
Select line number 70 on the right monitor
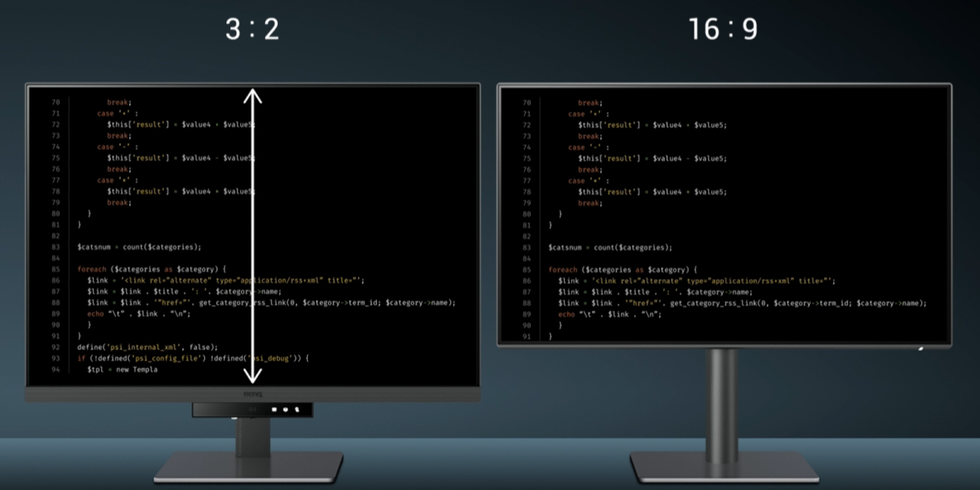[x=527, y=103]
